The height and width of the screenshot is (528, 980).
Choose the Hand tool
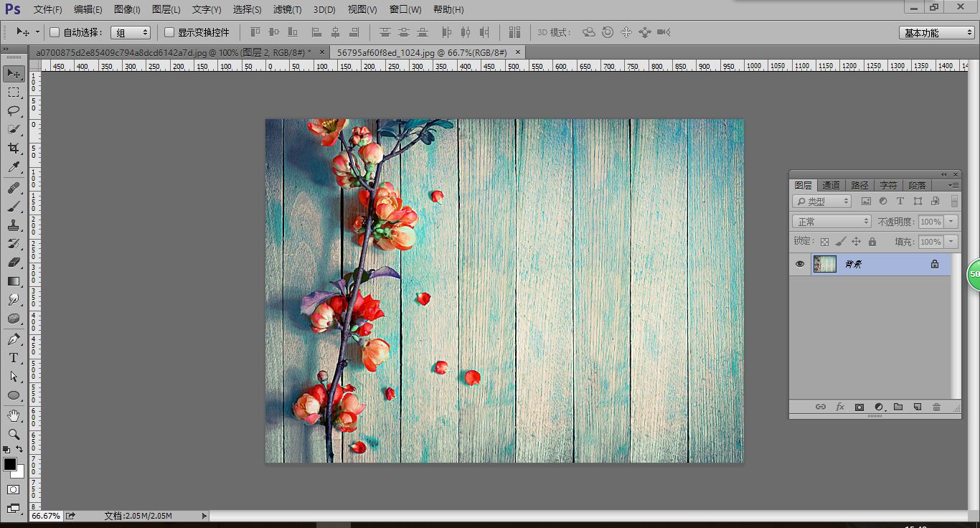(14, 415)
